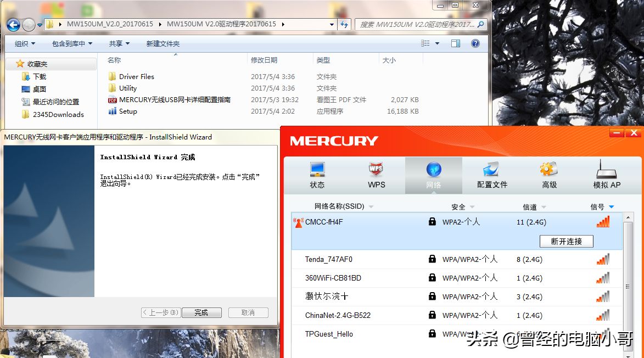The width and height of the screenshot is (644, 358).
Task: Open the 共享 share menu
Action: [x=119, y=43]
